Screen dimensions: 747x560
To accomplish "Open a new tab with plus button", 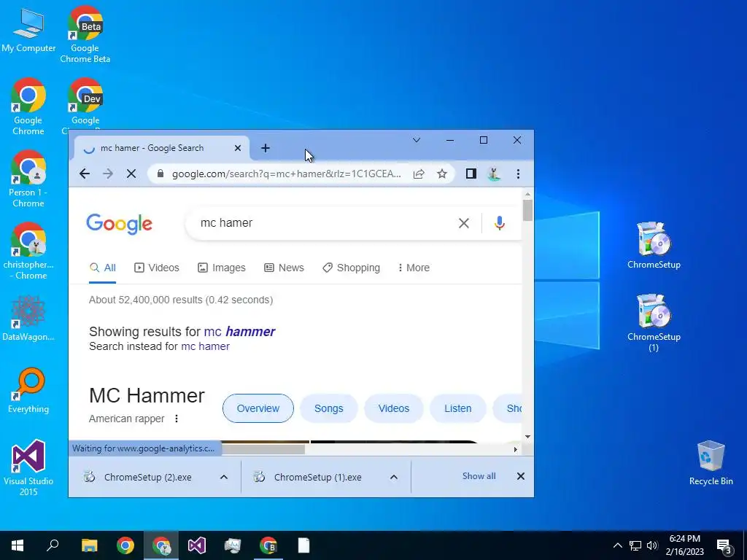I will point(266,148).
